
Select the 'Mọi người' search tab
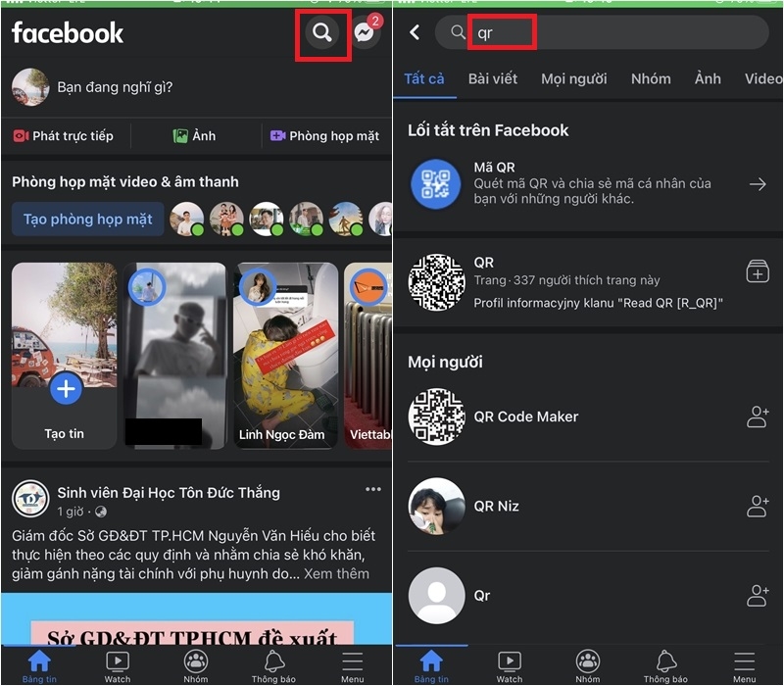click(x=573, y=79)
